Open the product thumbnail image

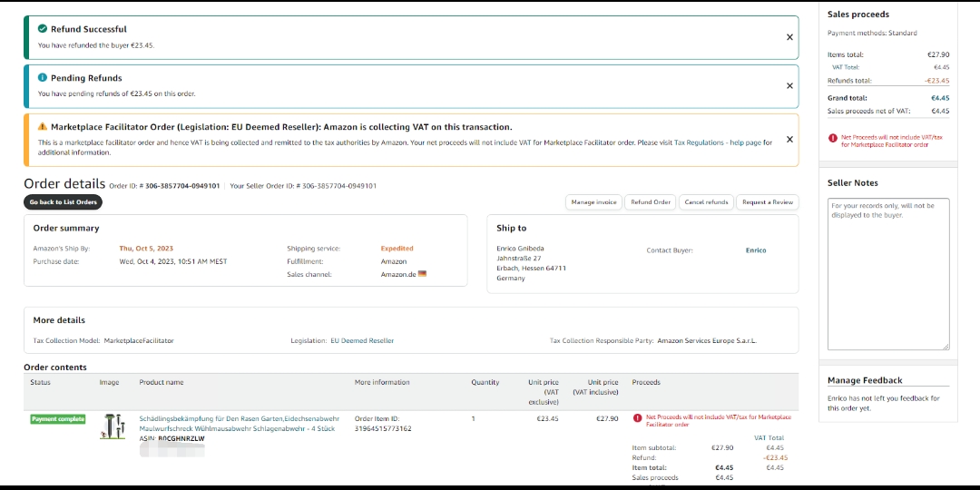tap(113, 426)
